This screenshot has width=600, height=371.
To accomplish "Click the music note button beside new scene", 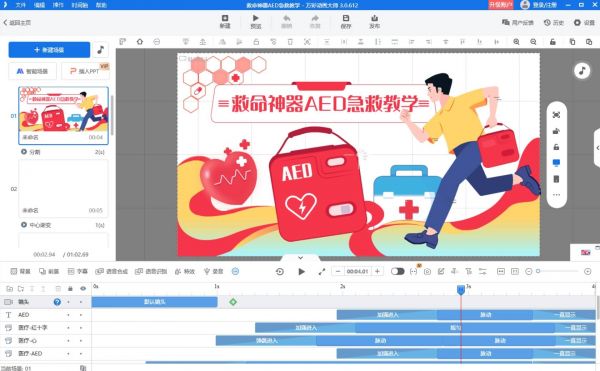I will click(x=101, y=50).
